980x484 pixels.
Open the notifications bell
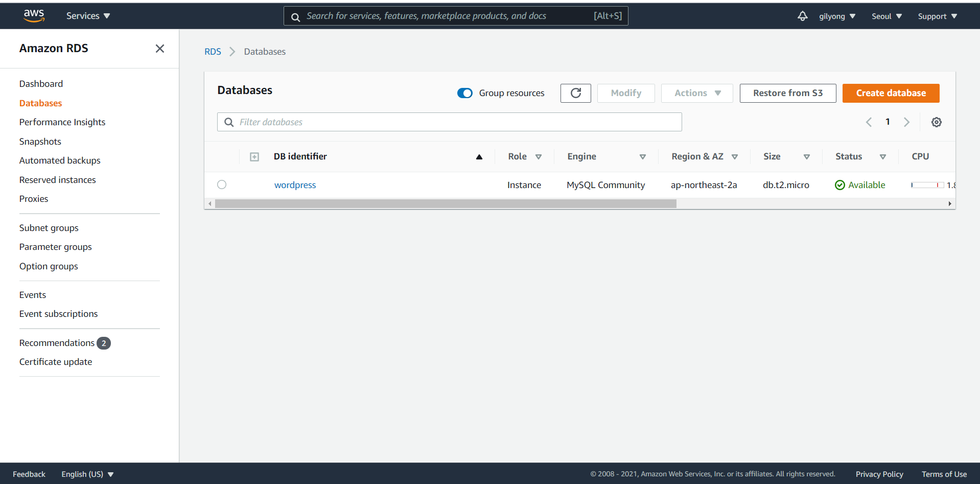[x=803, y=16]
